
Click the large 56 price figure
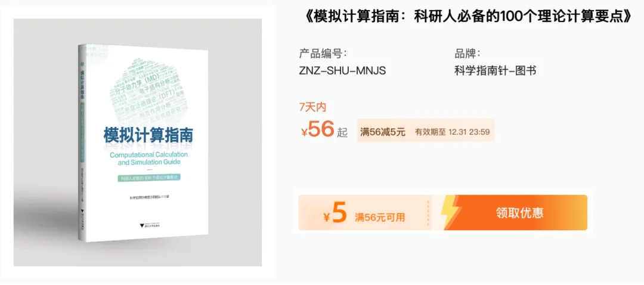[321, 129]
